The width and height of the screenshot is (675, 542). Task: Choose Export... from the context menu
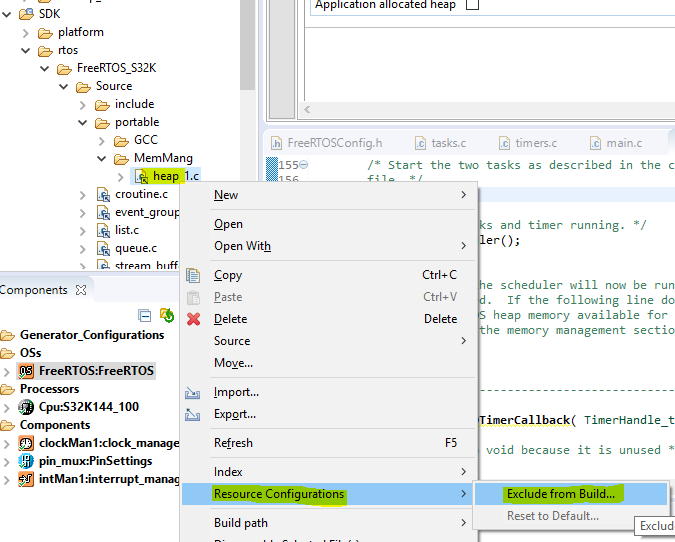click(329, 414)
